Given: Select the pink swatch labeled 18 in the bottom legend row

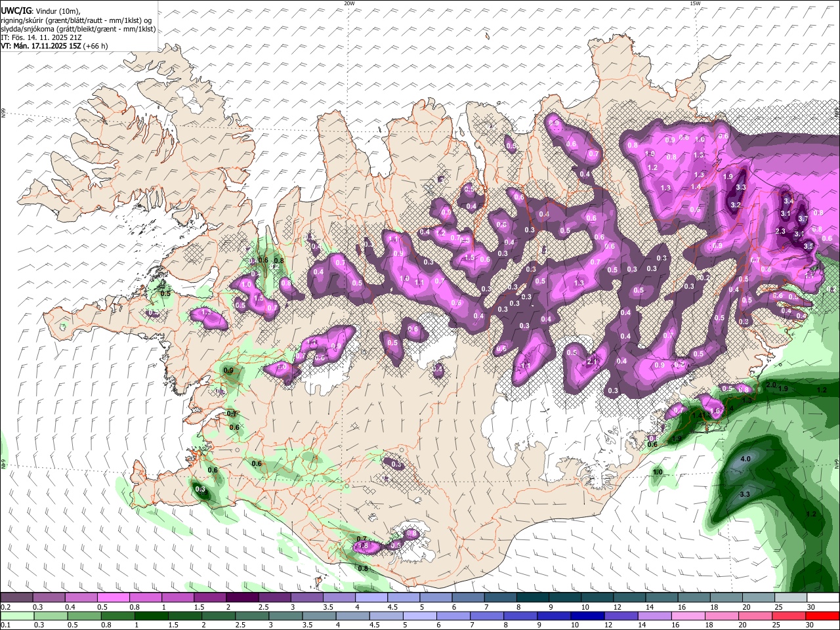Looking at the screenshot, I should tap(721, 616).
